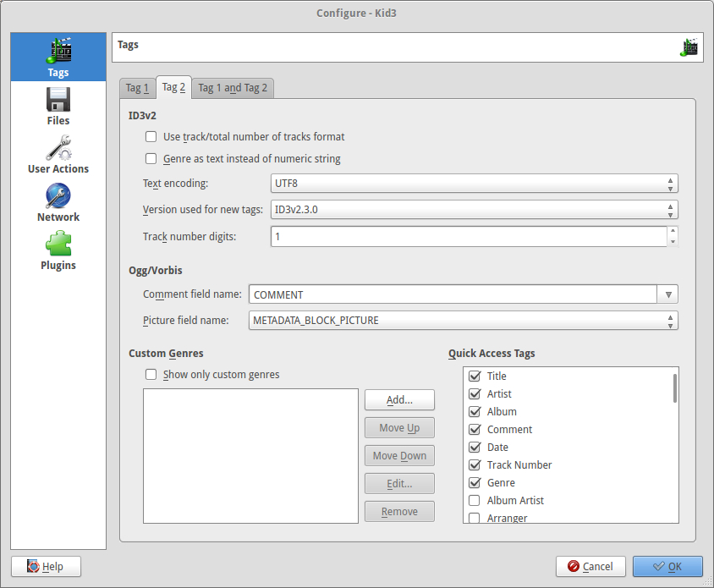Confirm settings with OK
Image resolution: width=714 pixels, height=588 pixels.
pos(667,567)
